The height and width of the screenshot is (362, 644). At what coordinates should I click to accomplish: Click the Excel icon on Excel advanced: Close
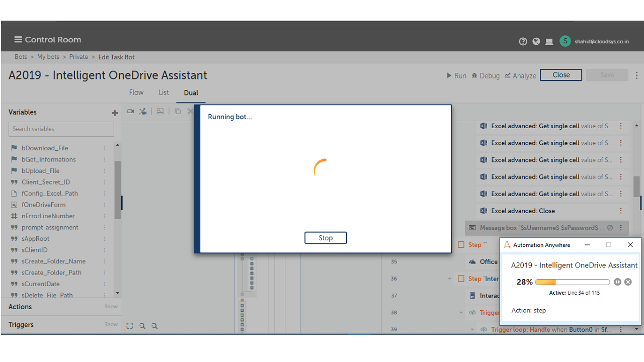[484, 211]
